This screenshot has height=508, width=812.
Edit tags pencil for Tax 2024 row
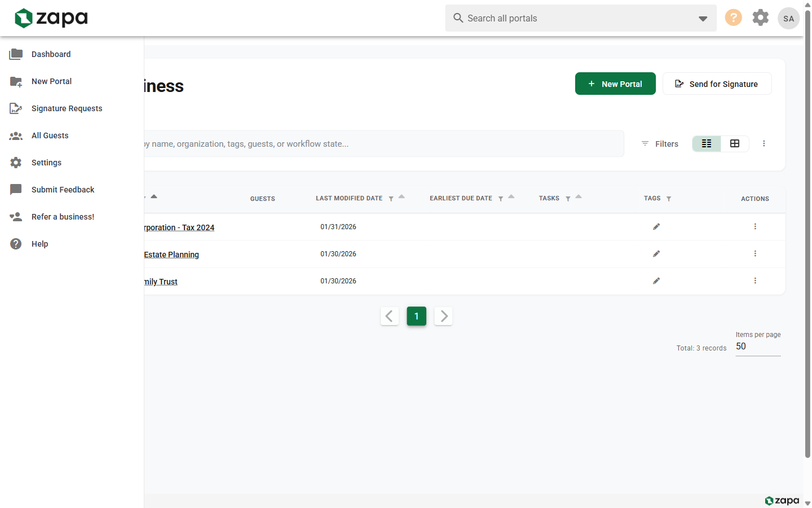pyautogui.click(x=656, y=227)
